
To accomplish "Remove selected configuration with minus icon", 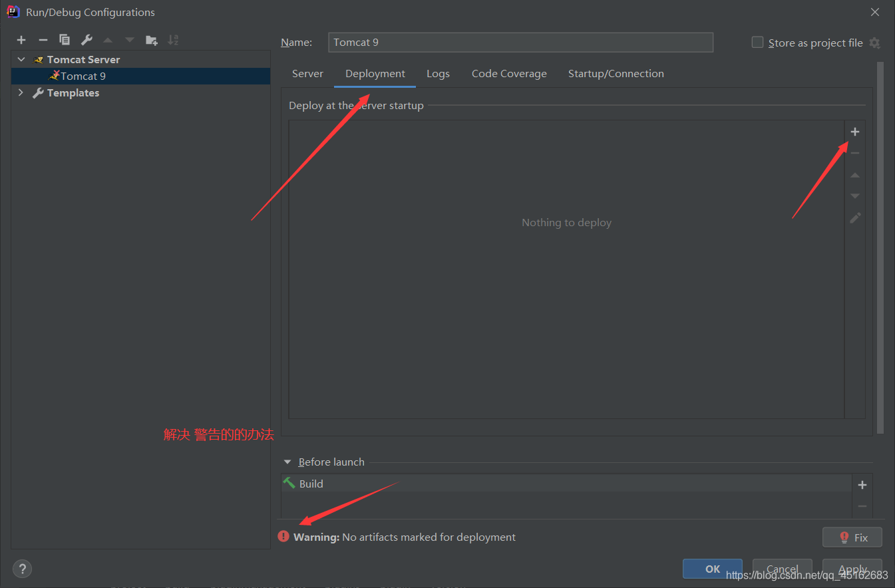I will pos(43,40).
